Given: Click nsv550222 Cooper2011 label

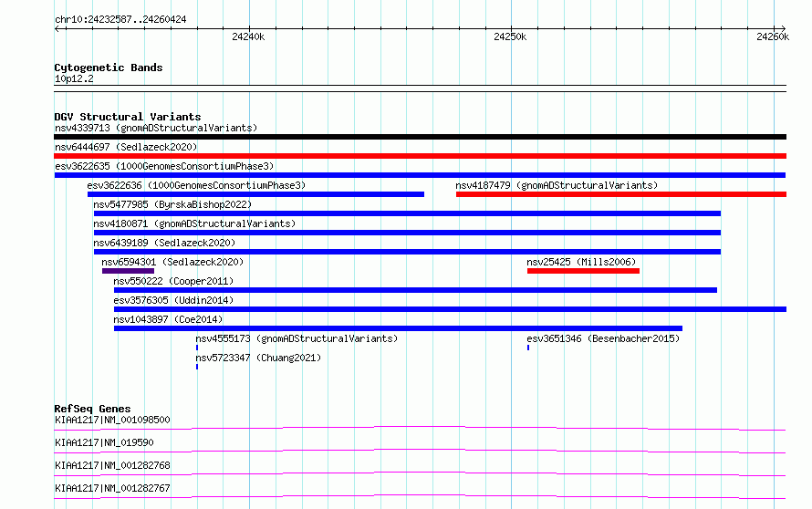Looking at the screenshot, I should pos(173,281).
